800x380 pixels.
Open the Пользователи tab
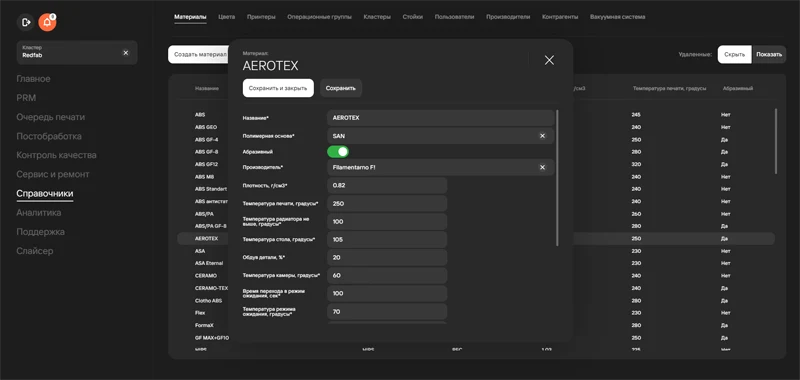[454, 17]
